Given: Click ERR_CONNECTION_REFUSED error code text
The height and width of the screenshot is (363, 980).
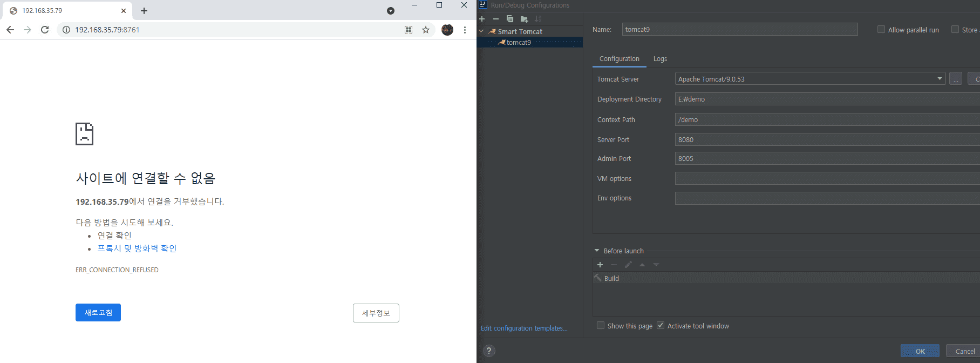Looking at the screenshot, I should (x=117, y=270).
